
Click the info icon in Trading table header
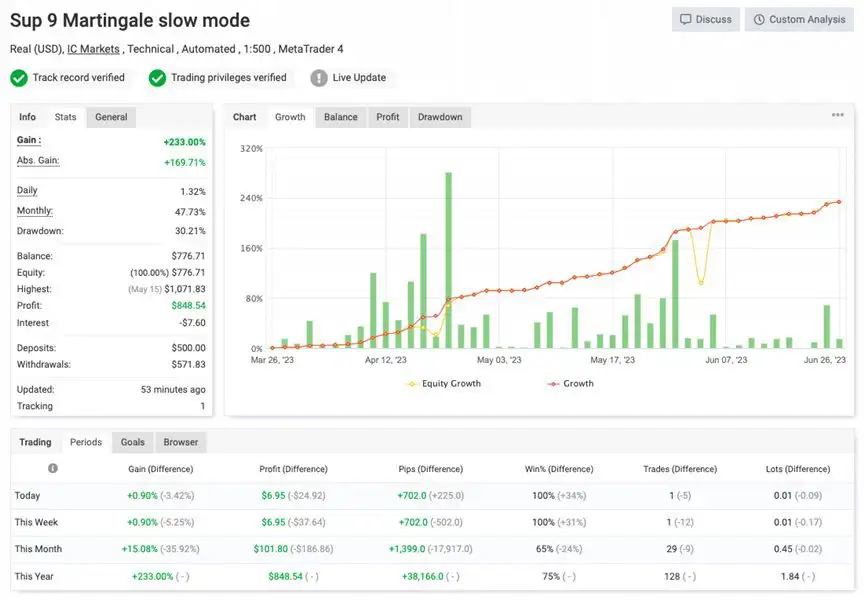53,468
